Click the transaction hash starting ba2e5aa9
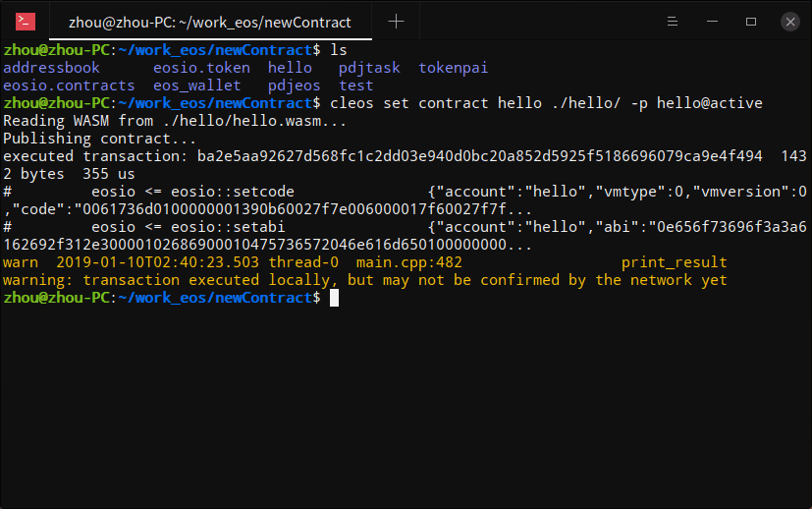Viewport: 812px width, 509px height. pos(479,156)
